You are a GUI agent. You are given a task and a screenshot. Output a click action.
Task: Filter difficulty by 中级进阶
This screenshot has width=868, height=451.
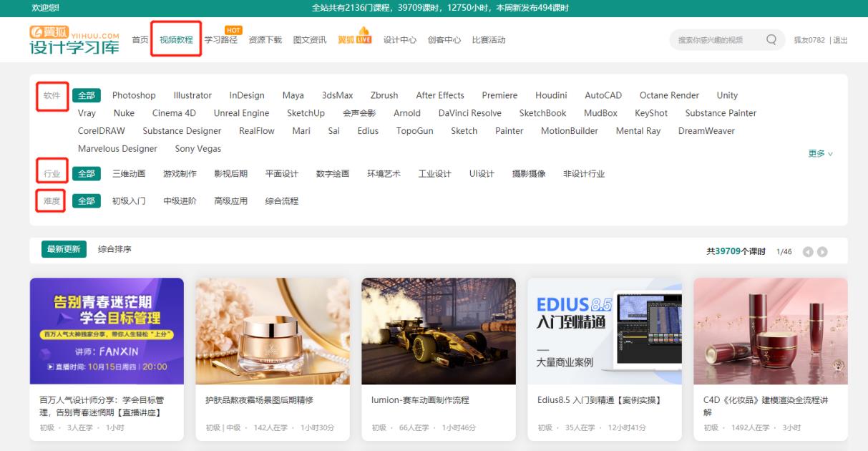[180, 201]
